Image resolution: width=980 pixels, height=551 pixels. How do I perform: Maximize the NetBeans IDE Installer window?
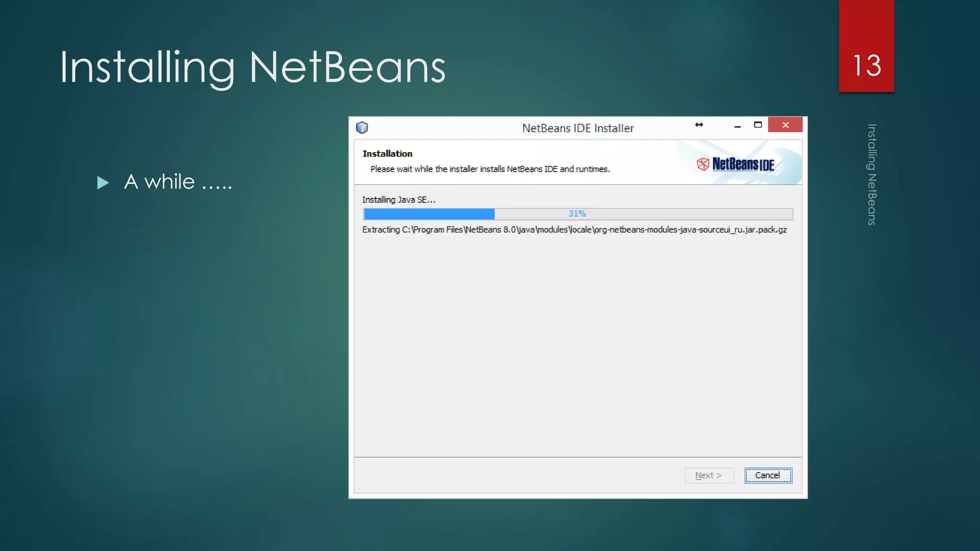click(x=758, y=125)
